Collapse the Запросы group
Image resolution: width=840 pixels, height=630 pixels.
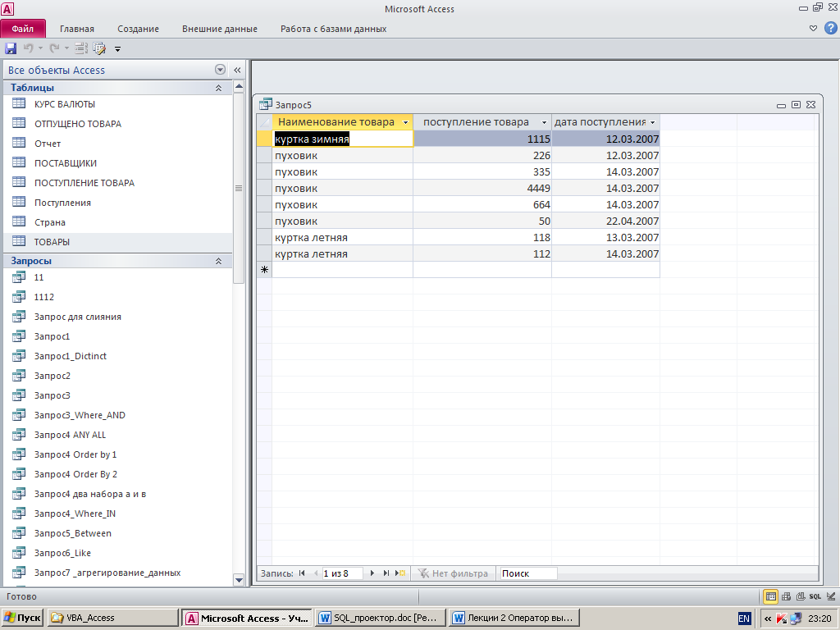(218, 261)
